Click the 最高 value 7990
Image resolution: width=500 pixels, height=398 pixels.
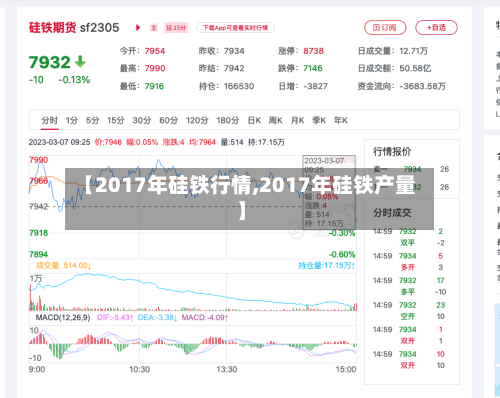coord(155,68)
